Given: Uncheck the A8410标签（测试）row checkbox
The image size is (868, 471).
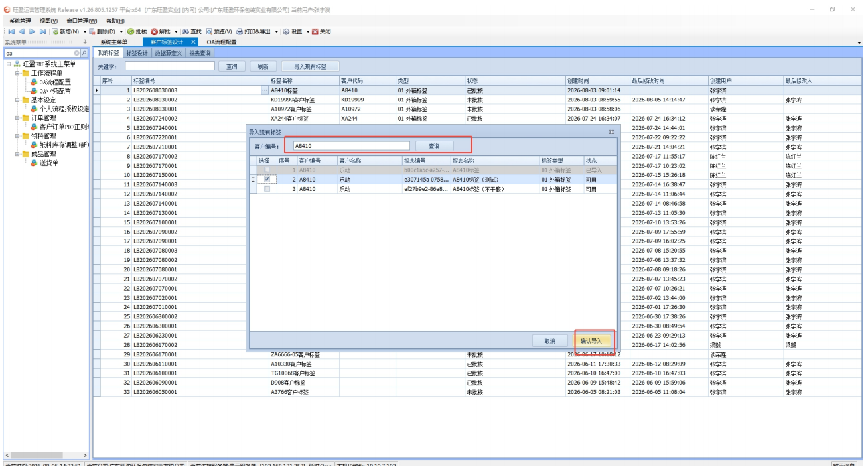Looking at the screenshot, I should 267,179.
